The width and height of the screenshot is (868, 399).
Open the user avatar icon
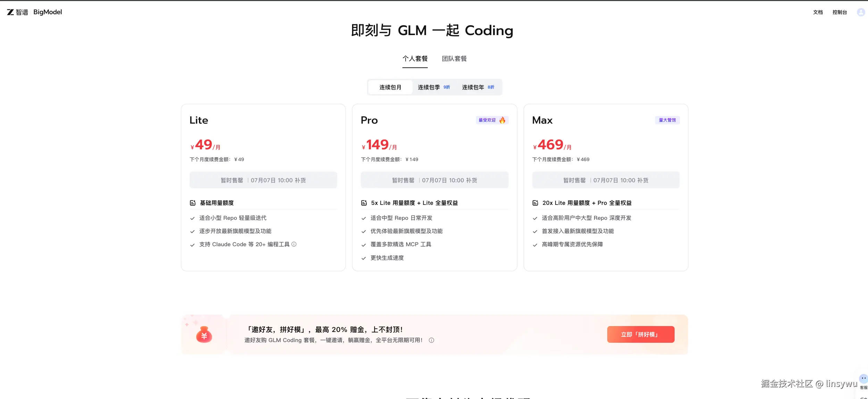coord(861,12)
